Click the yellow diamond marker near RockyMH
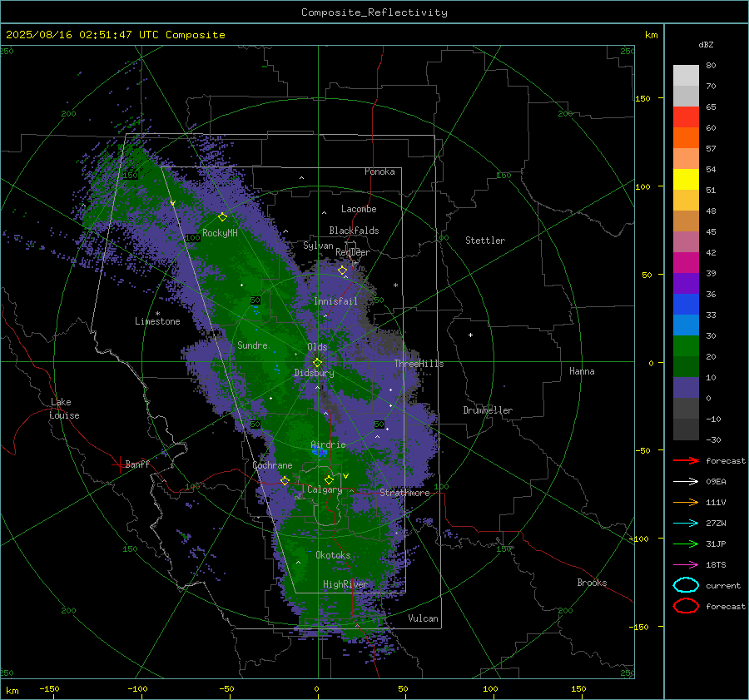749x700 pixels. [222, 217]
